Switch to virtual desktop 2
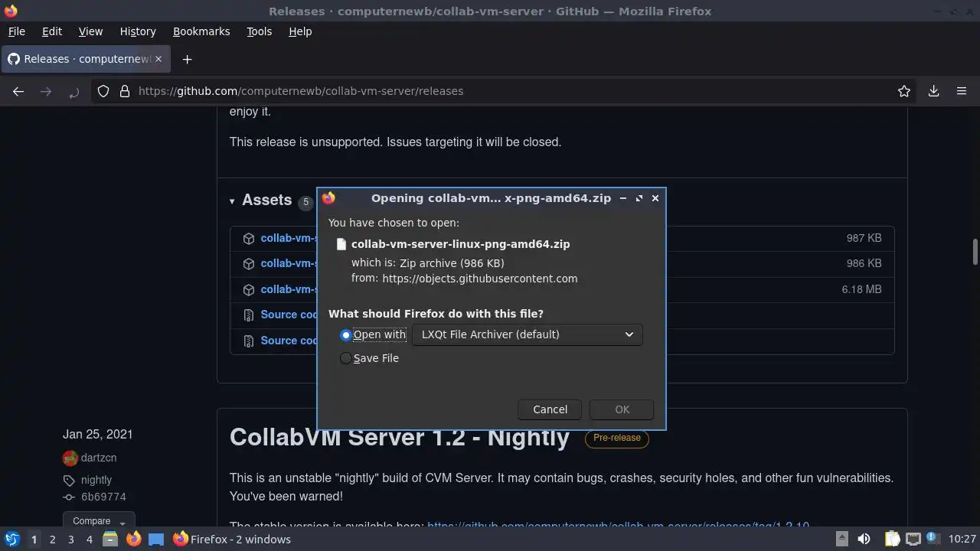Viewport: 980px width, 551px height. pyautogui.click(x=52, y=540)
